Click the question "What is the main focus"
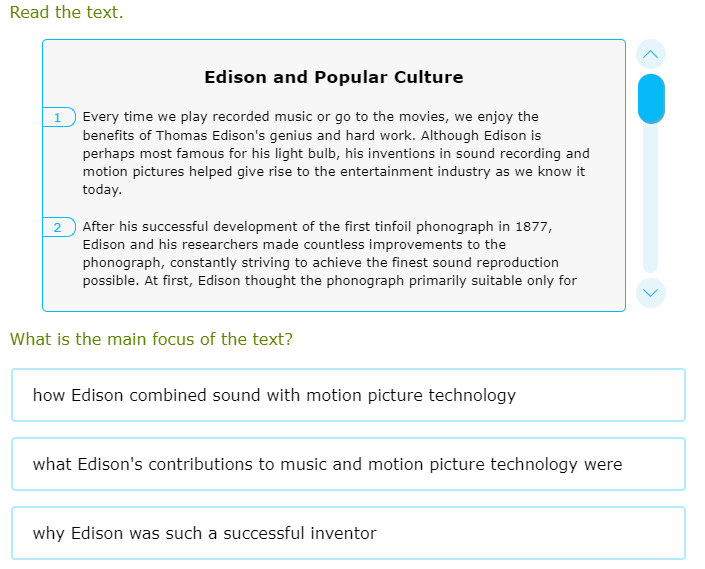The image size is (705, 569). 151,339
